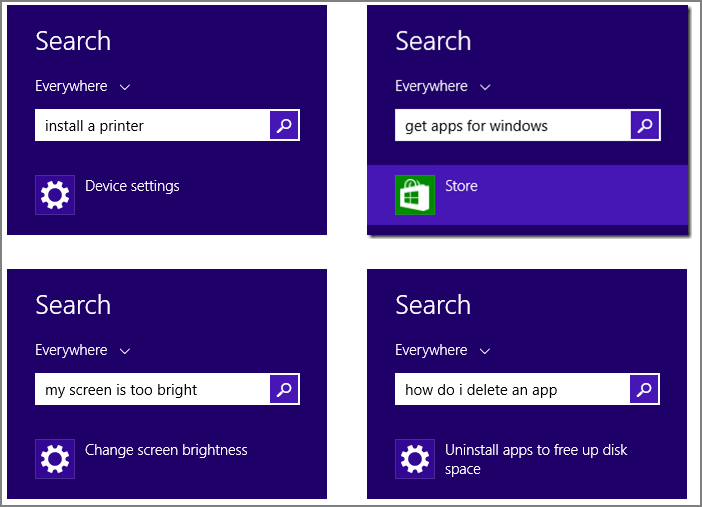Open Everywhere dropdown above "how do i delete an app"
Image resolution: width=702 pixels, height=507 pixels.
click(x=443, y=351)
